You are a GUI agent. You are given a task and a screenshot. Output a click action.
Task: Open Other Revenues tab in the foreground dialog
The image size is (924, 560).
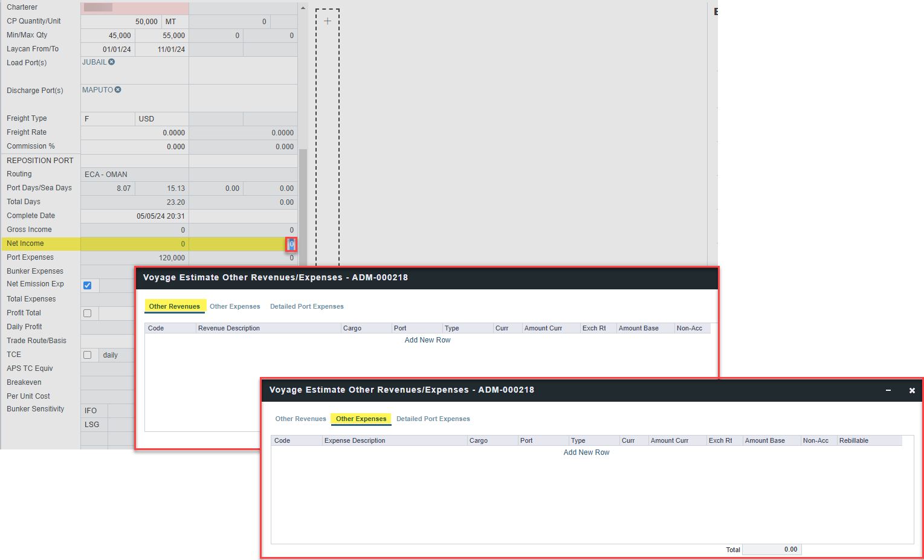pos(300,419)
